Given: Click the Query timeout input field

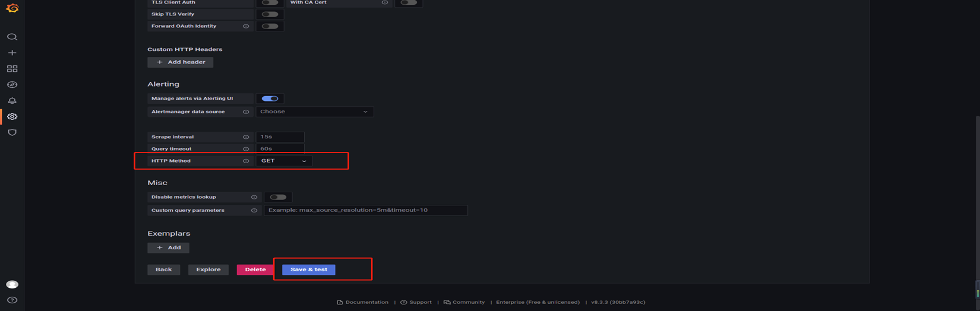Looking at the screenshot, I should [280, 149].
